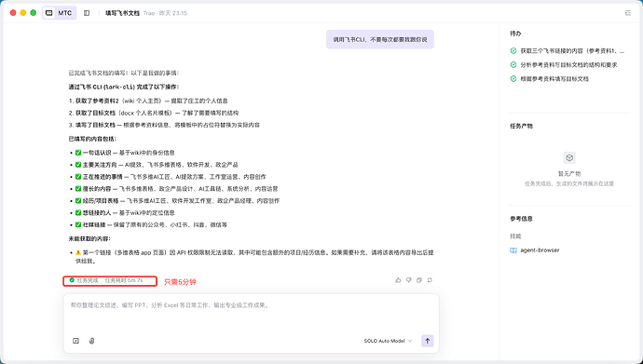643x364 pixels.
Task: Click the heading 未能获取的内容
Action: [x=89, y=238]
